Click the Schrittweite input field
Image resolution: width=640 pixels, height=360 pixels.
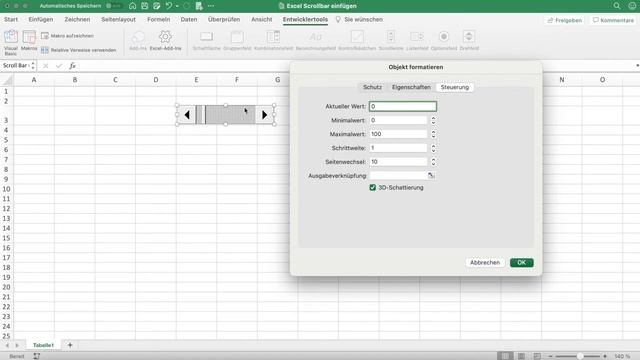[398, 148]
